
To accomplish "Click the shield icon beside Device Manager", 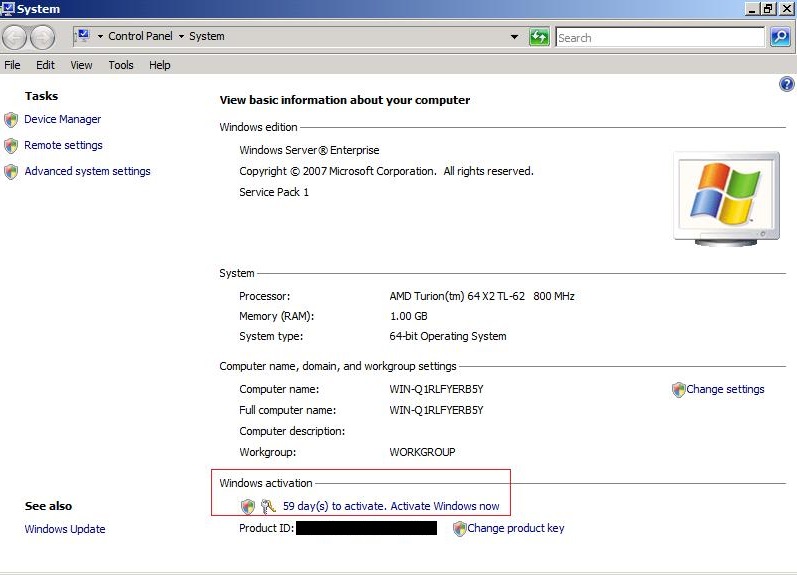I will tap(11, 120).
